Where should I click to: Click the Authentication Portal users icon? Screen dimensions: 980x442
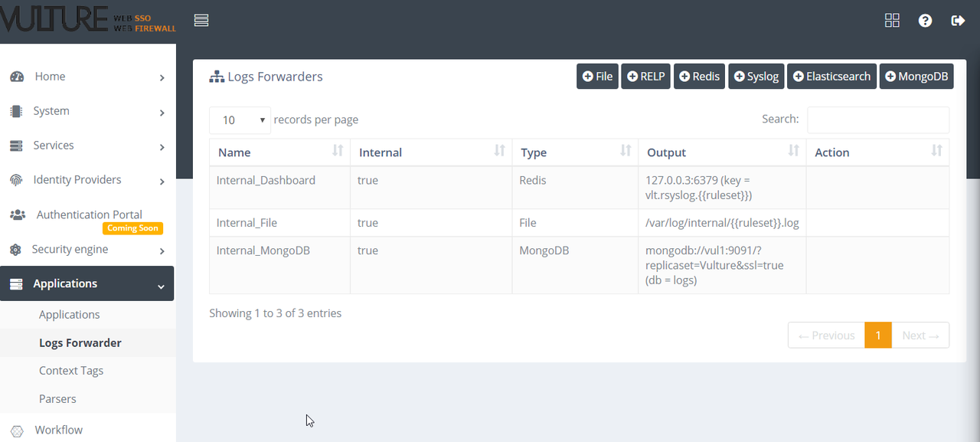point(17,215)
